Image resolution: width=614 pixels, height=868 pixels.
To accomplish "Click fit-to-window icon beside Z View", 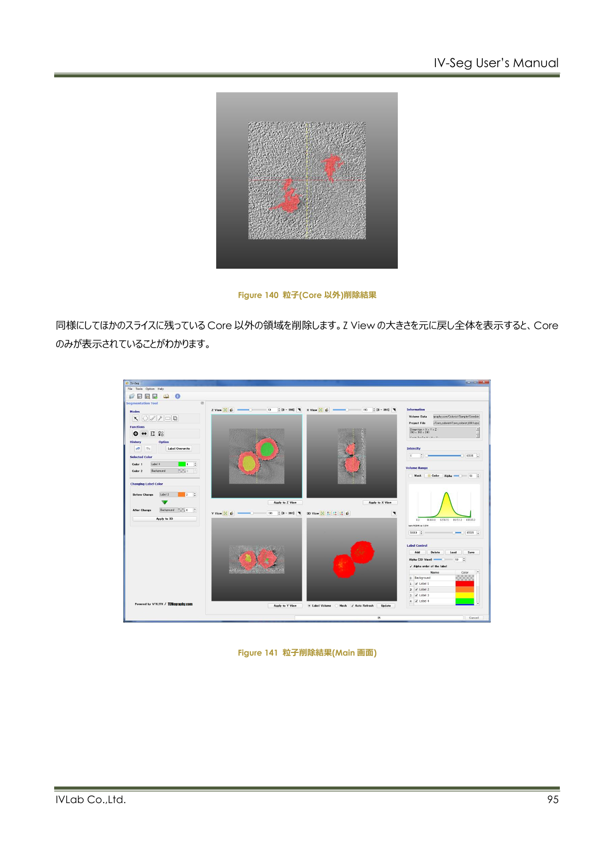I will click(225, 410).
